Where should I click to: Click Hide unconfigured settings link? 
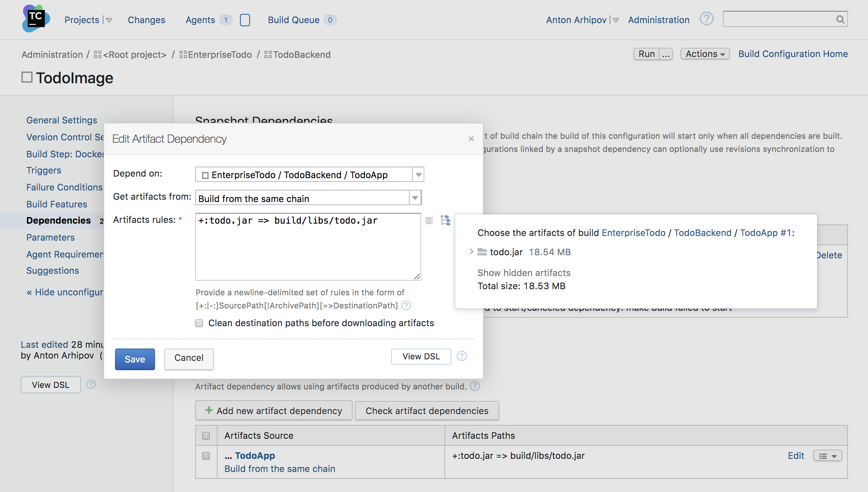coord(65,292)
